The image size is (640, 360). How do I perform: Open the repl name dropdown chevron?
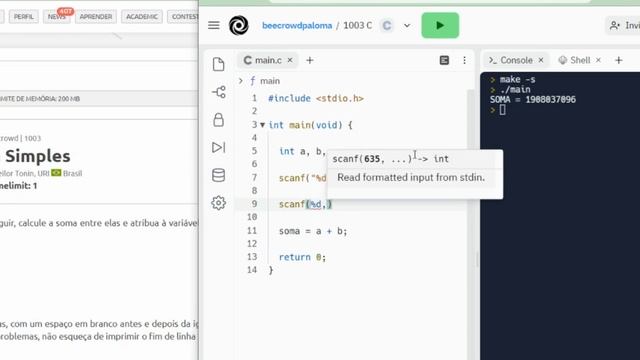[407, 25]
